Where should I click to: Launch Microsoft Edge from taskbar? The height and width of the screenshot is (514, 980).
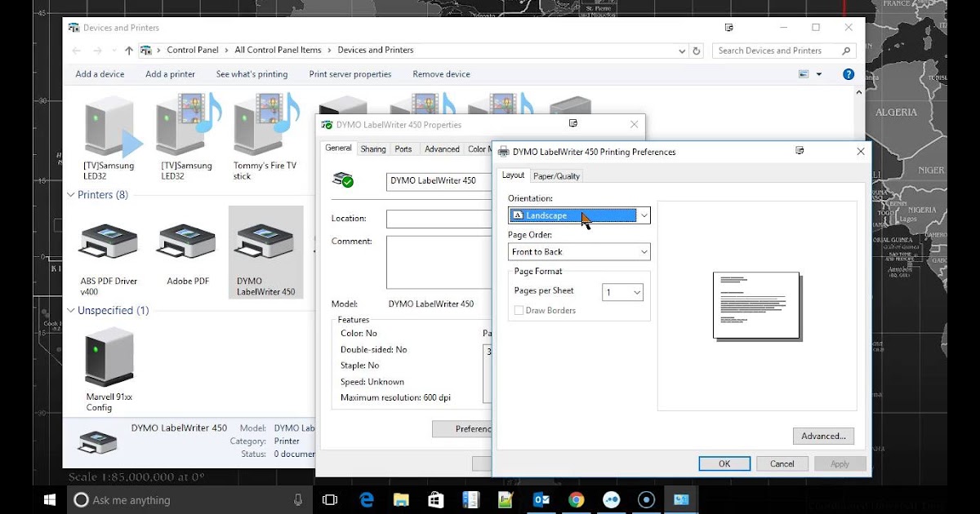[x=366, y=500]
